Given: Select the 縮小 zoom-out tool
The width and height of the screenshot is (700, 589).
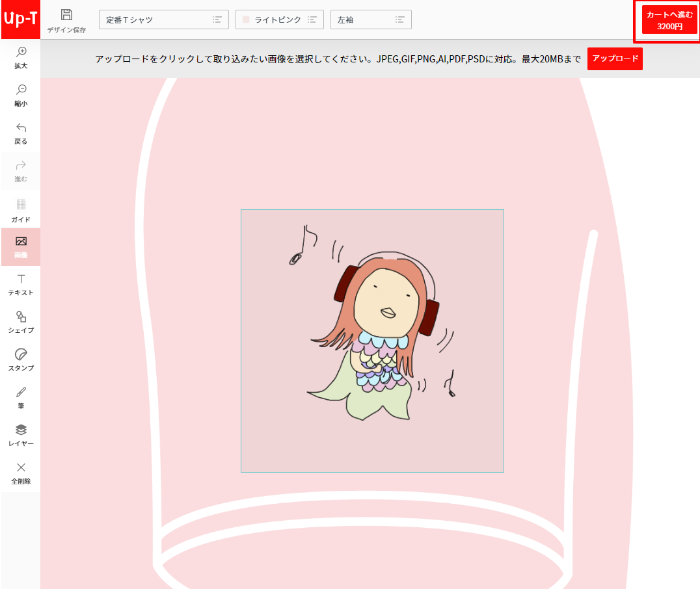Looking at the screenshot, I should click(x=20, y=96).
